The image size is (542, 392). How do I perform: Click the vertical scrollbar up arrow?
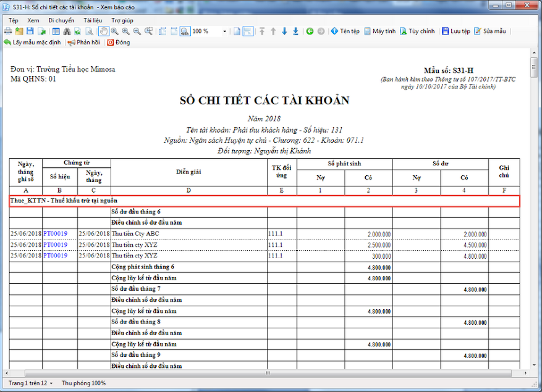[x=534, y=53]
